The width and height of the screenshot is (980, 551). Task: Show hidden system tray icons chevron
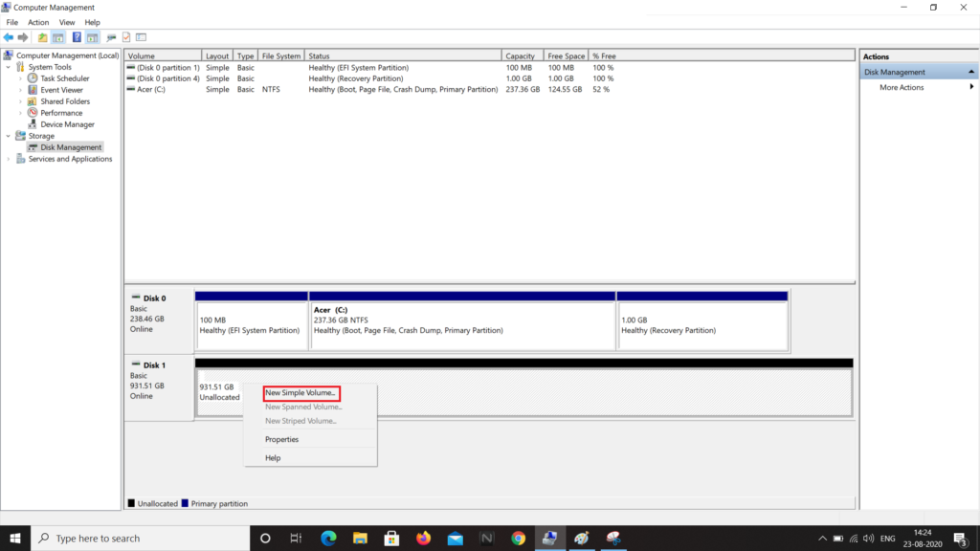(822, 538)
